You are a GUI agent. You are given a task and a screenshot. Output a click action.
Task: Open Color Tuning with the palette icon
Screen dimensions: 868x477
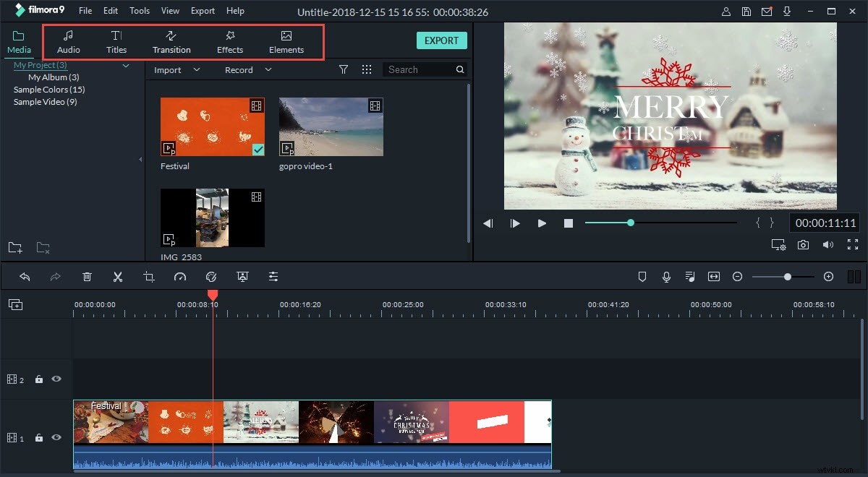tap(211, 276)
